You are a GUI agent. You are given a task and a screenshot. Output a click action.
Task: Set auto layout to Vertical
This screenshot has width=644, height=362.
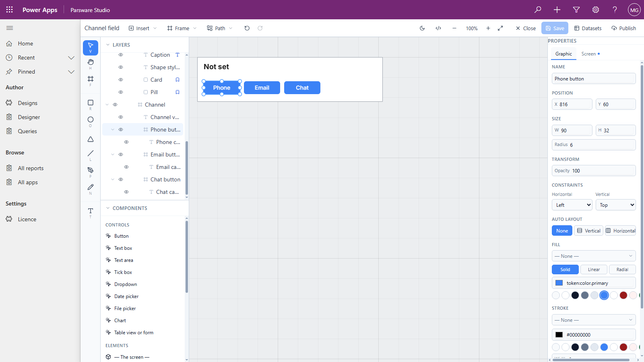point(588,230)
